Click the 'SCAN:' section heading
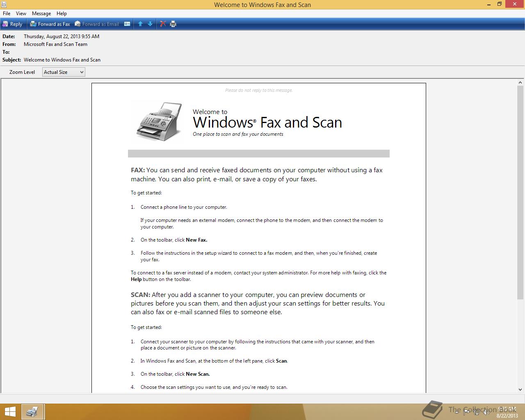Screen dimensions: 525x420 (x=141, y=295)
